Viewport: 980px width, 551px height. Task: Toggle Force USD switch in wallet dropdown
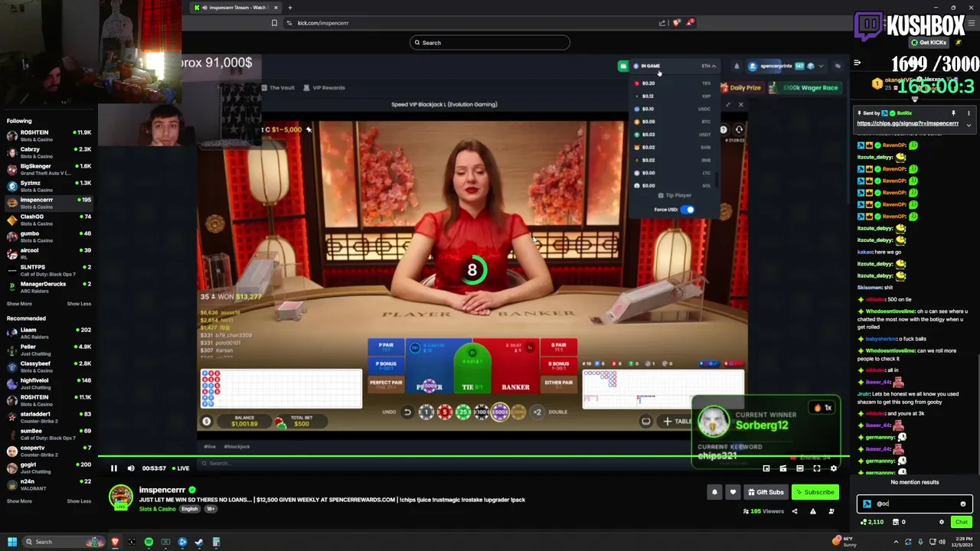point(688,210)
